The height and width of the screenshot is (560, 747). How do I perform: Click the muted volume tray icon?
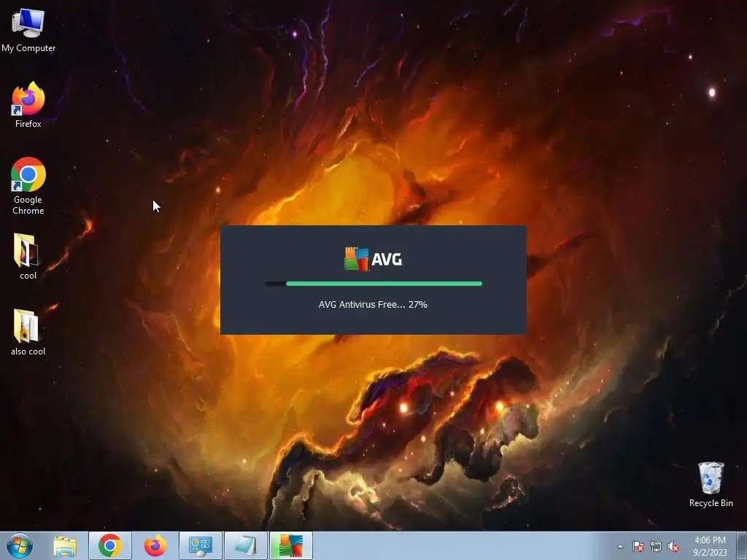pyautogui.click(x=673, y=546)
